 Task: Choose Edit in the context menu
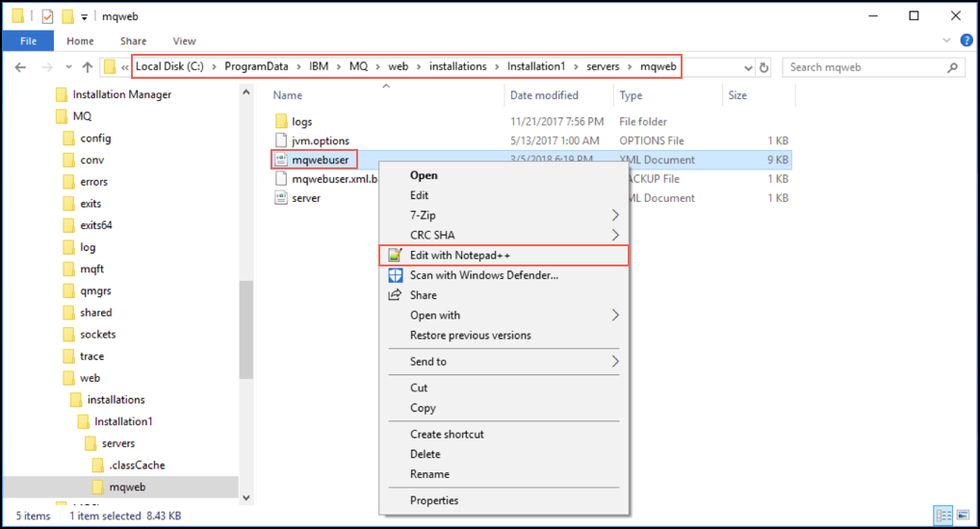(x=503, y=195)
